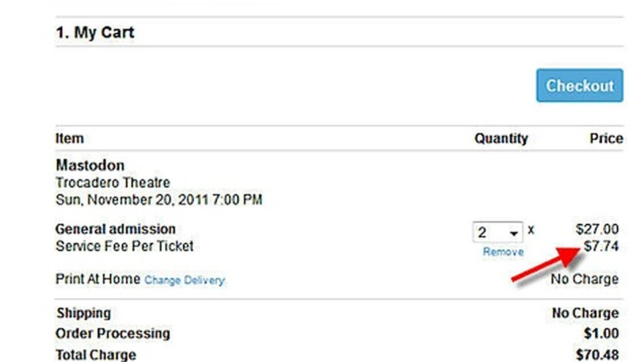The height and width of the screenshot is (362, 644).
Task: Click the Trocadero Theatre venue name
Action: (x=113, y=182)
